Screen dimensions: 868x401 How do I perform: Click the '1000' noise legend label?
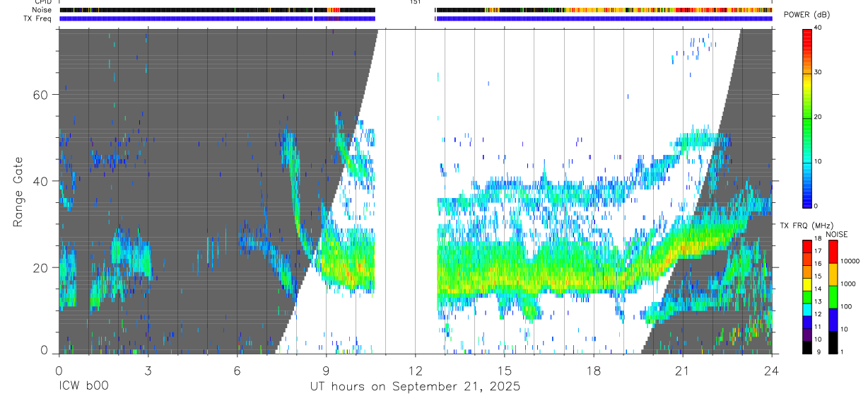click(848, 284)
